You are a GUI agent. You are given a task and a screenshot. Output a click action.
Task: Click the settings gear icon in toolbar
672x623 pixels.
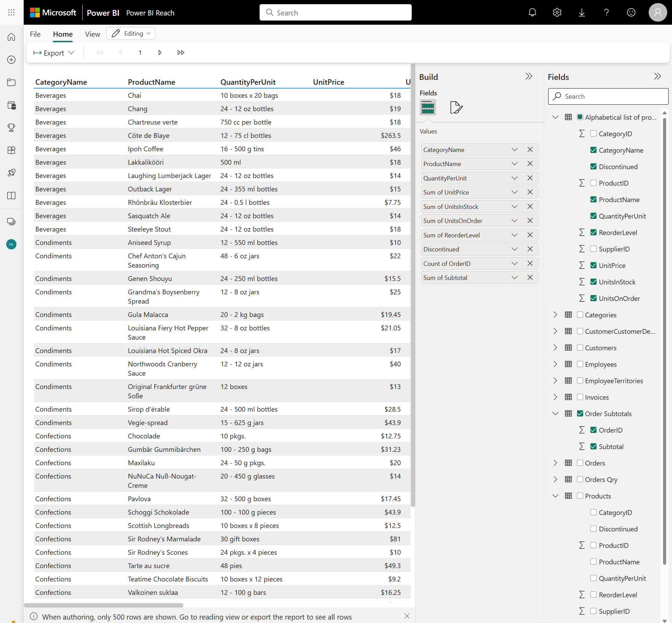click(x=557, y=12)
